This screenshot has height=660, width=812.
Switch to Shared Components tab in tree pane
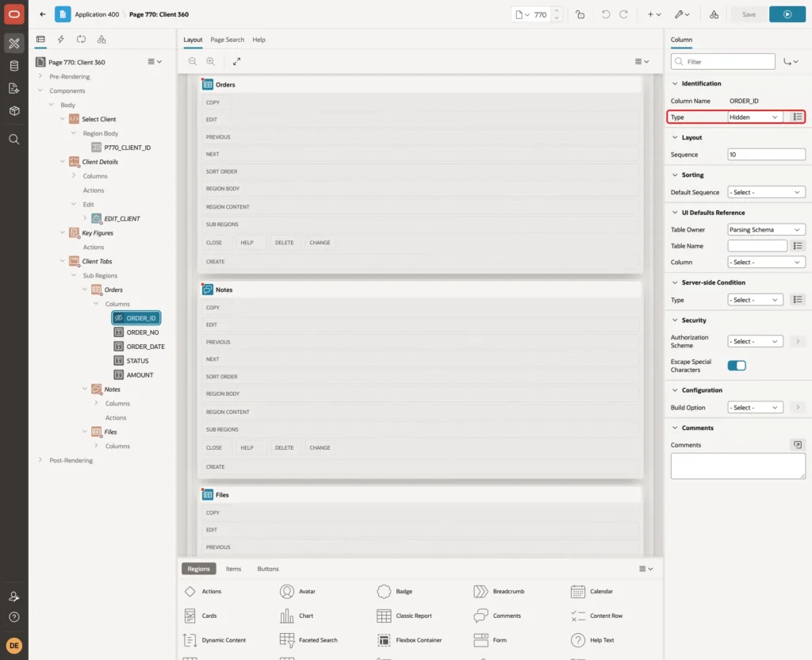coord(101,40)
